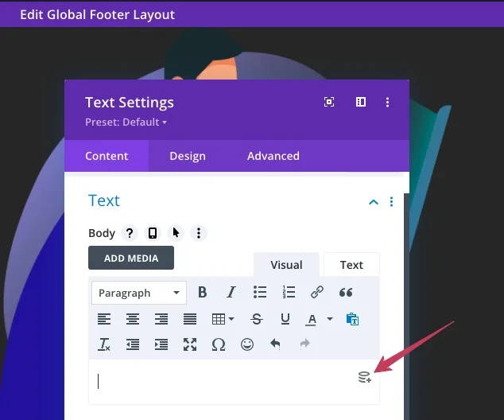Click the increase indent icon
504x420 pixels.
pos(161,344)
